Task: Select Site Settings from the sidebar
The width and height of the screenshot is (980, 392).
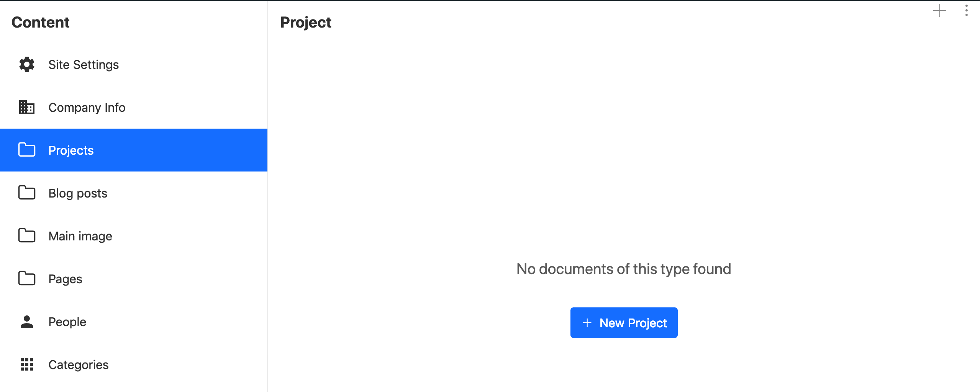Action: click(x=83, y=64)
